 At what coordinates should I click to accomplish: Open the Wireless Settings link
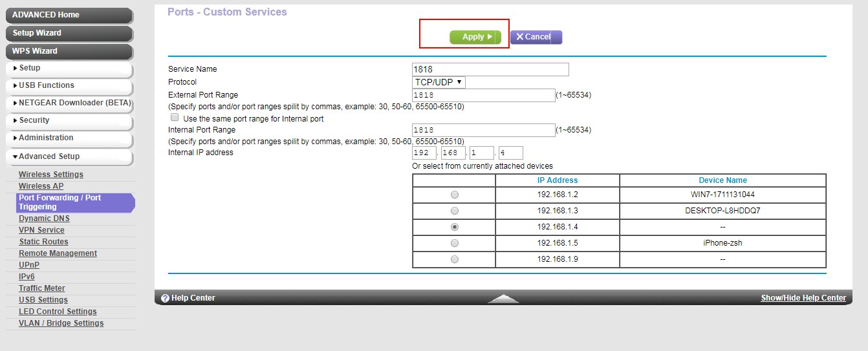[x=51, y=175]
